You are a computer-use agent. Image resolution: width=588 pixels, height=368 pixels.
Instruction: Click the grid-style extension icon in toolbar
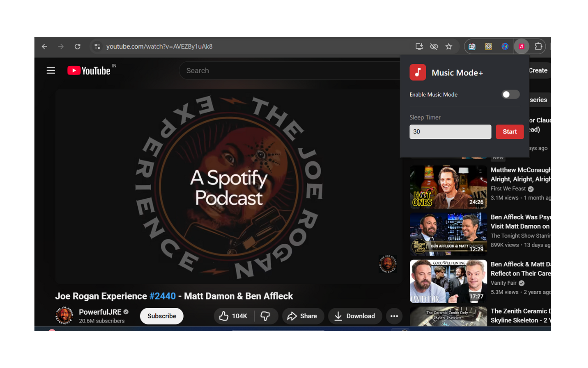(x=488, y=46)
